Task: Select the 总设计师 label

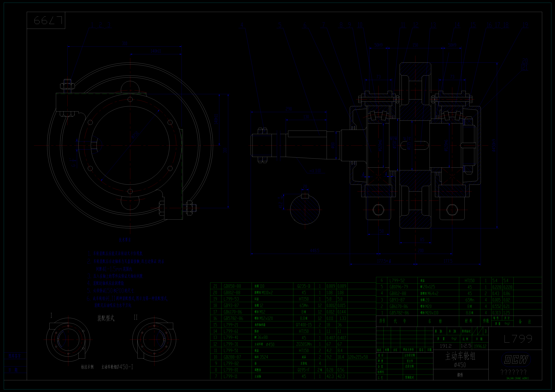Action: click(410, 366)
